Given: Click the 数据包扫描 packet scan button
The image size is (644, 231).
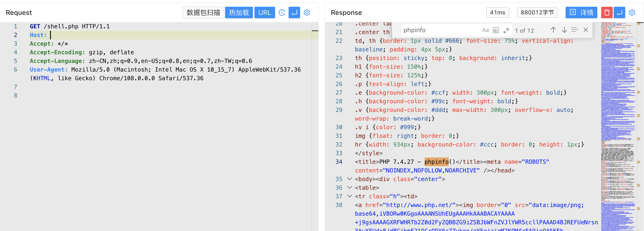Looking at the screenshot, I should coord(203,12).
